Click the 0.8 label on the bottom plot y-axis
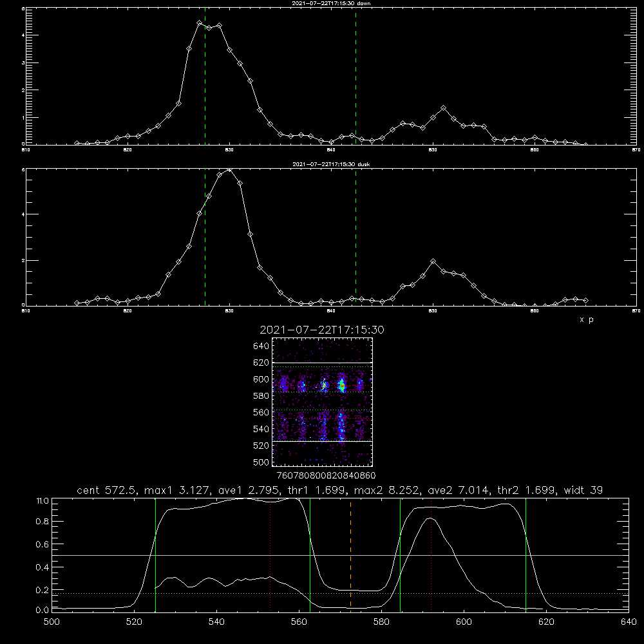This screenshot has width=644, height=644. pyautogui.click(x=43, y=522)
